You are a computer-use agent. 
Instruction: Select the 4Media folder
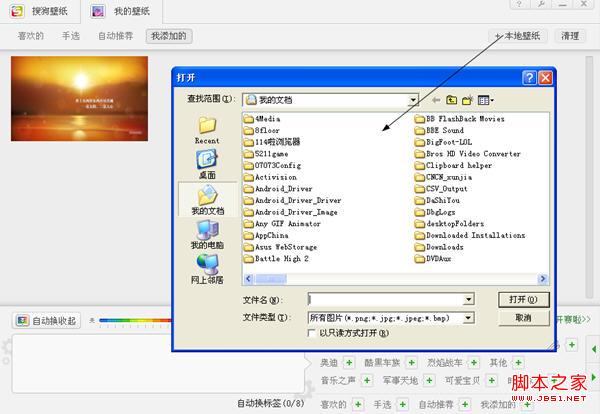tap(262, 119)
